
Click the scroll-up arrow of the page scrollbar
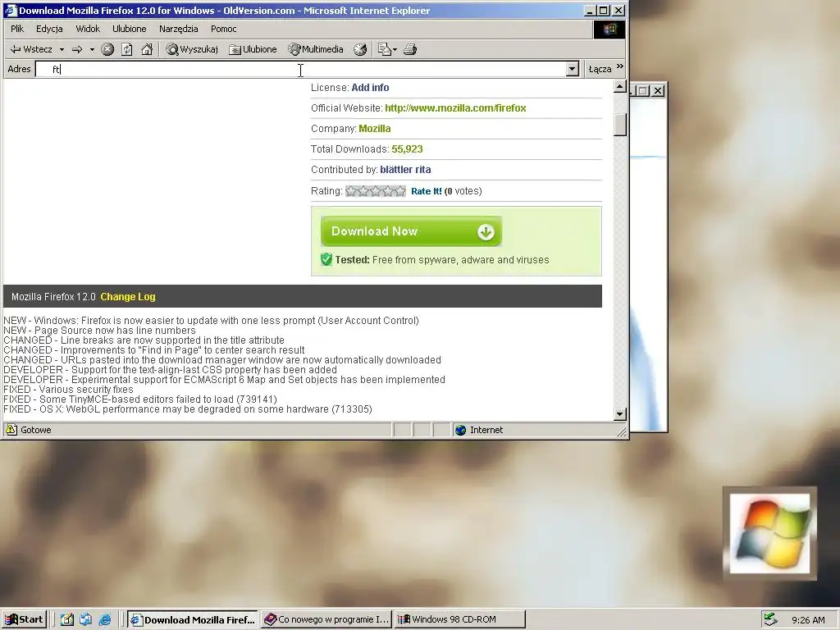click(x=620, y=87)
